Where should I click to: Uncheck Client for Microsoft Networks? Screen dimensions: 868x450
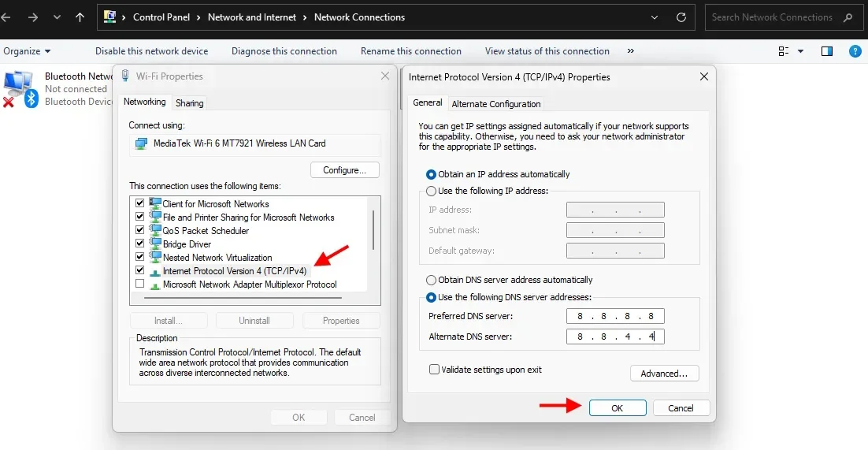click(x=139, y=203)
